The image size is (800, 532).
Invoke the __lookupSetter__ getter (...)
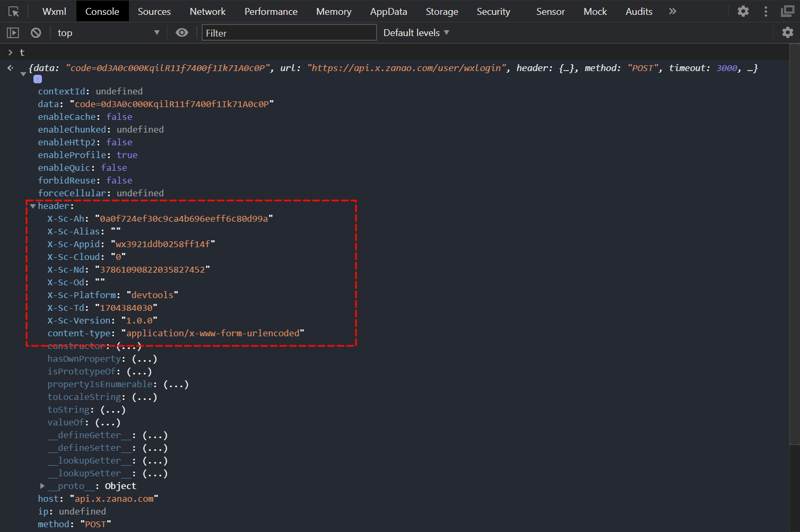tap(155, 473)
